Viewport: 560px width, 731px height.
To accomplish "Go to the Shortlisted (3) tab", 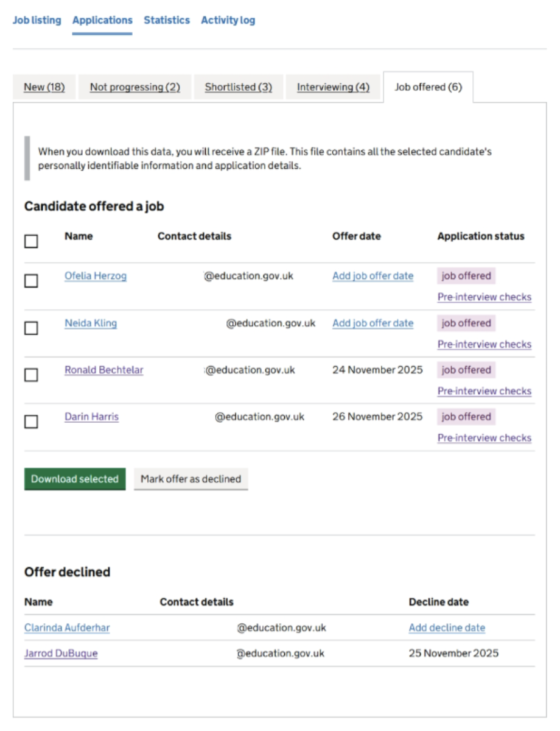I will click(239, 87).
